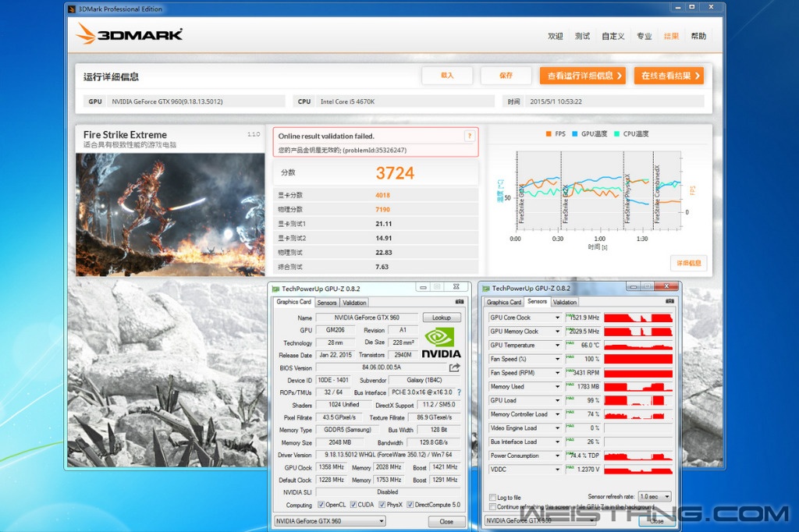This screenshot has width=799, height=532.
Task: Open the GPU Core Clock sensor dropdown
Action: [557, 317]
